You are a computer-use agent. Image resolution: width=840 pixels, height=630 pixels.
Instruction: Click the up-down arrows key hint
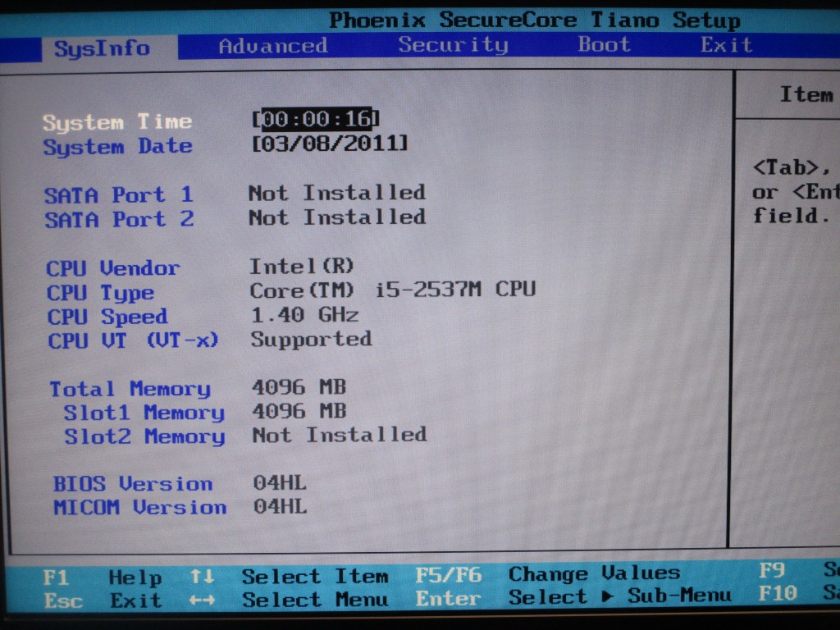(202, 577)
